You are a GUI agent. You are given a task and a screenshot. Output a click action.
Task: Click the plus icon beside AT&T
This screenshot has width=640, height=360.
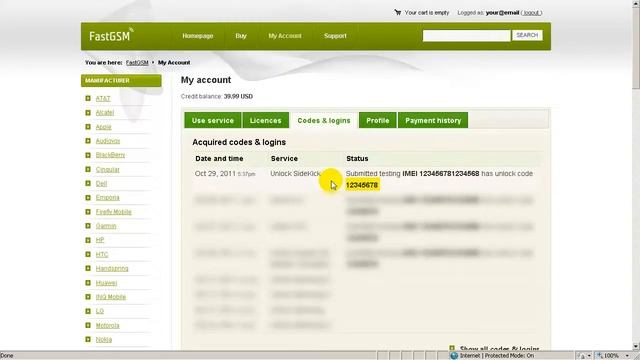tap(88, 98)
